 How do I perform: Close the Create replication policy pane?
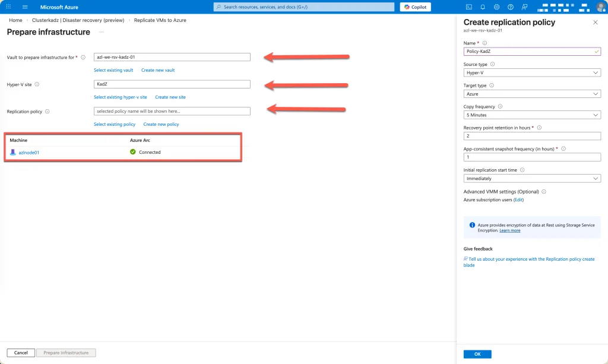596,22
